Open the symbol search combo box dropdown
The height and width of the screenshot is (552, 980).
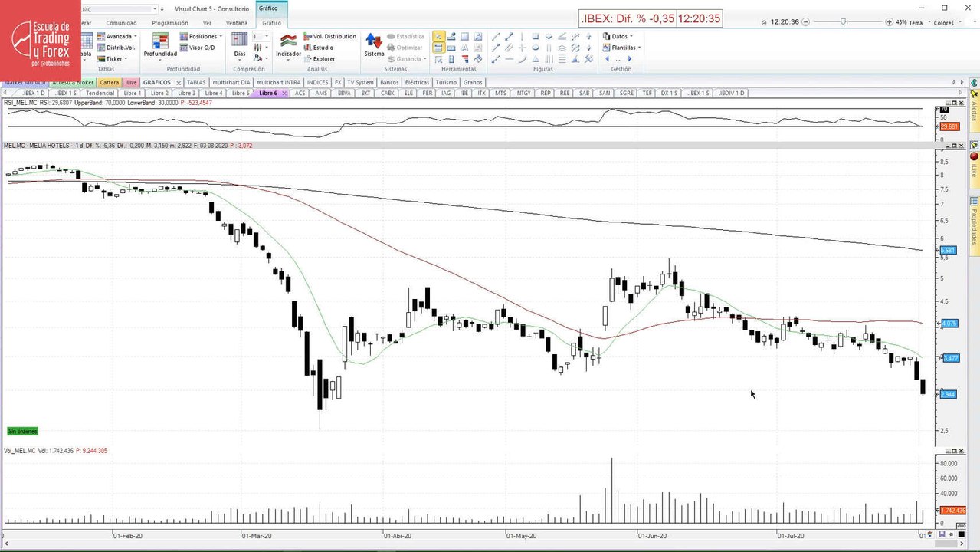click(156, 9)
